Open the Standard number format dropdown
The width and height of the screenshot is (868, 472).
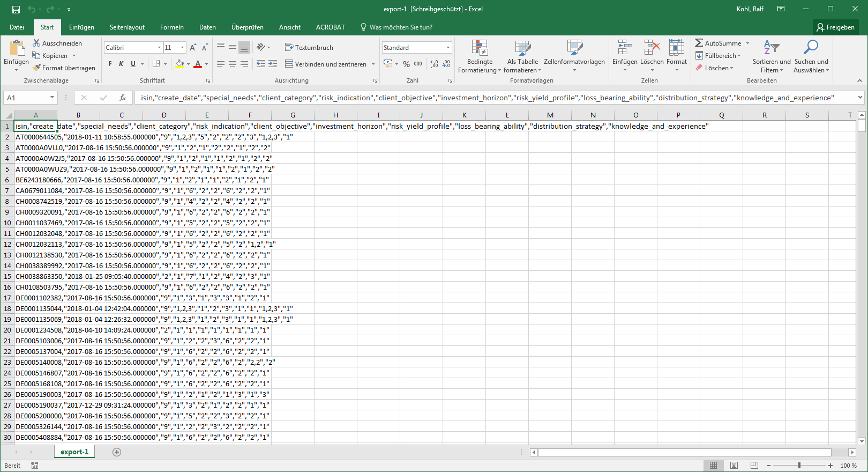448,48
